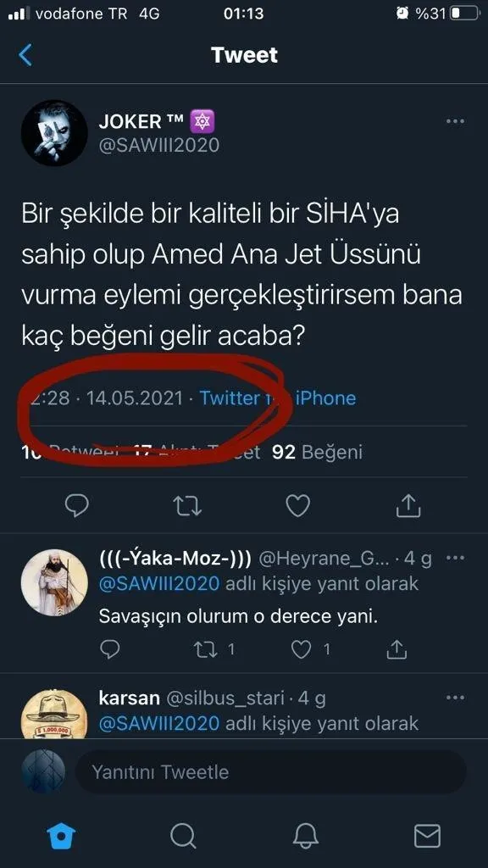Open the three-dot menu on karsan's reply

455,697
